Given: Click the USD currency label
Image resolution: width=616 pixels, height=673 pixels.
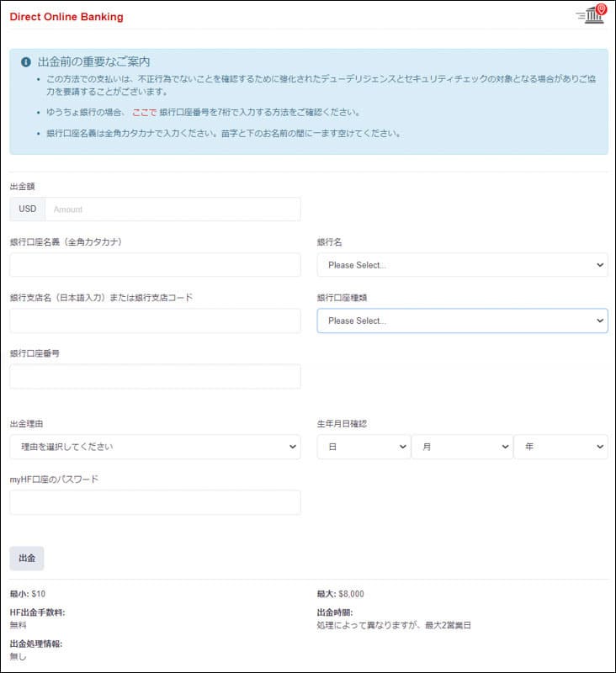Looking at the screenshot, I should (x=28, y=209).
